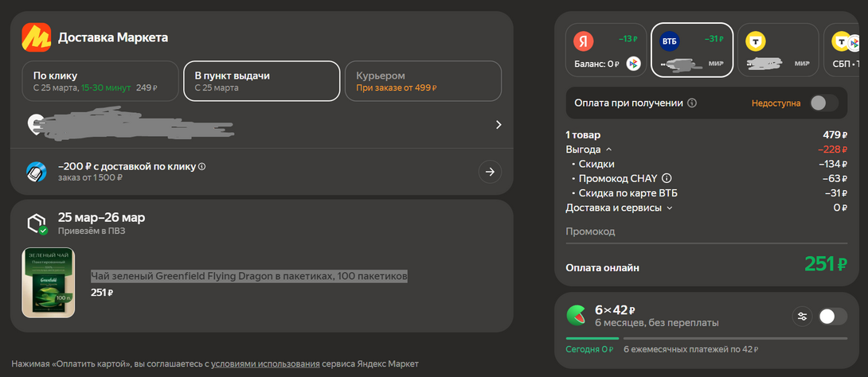Switch to 'По клику' delivery option
The image size is (868, 377).
click(x=100, y=81)
